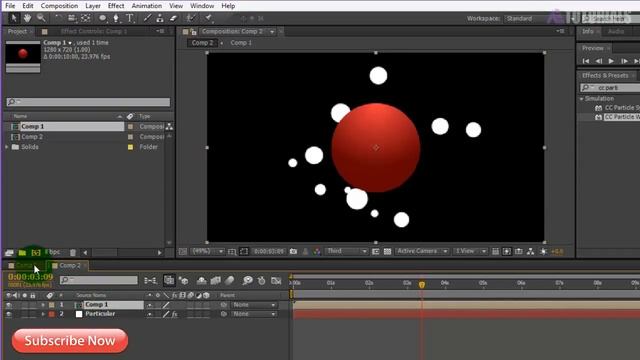The height and width of the screenshot is (360, 640).
Task: Hide the Comp 1 layer eye
Action: coord(9,305)
